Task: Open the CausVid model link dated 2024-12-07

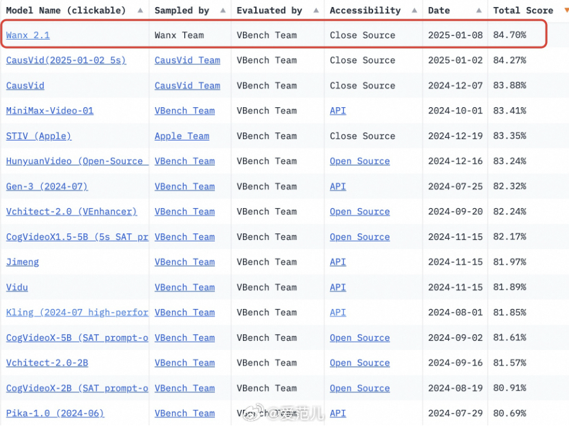Action: 25,86
